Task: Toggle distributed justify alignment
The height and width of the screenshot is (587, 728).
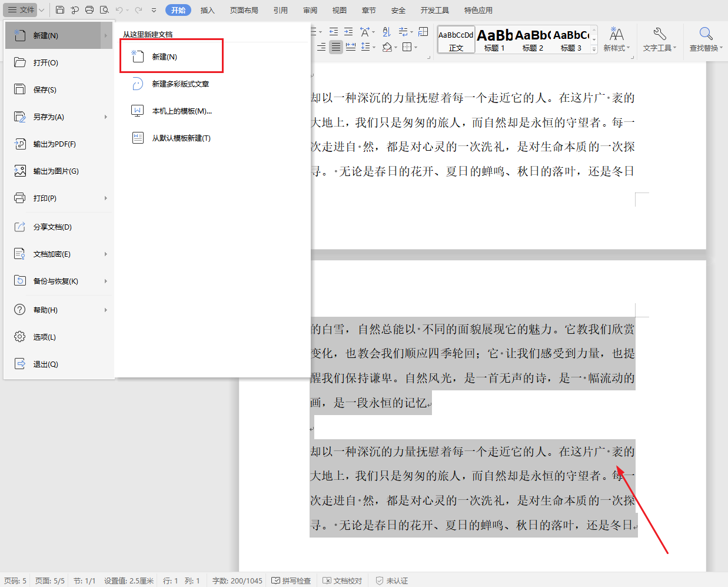Action: 351,47
